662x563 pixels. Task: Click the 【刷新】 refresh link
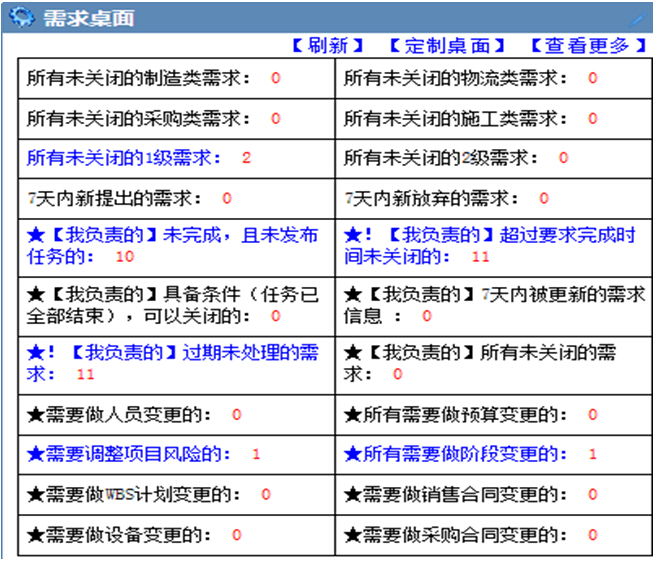pyautogui.click(x=328, y=46)
